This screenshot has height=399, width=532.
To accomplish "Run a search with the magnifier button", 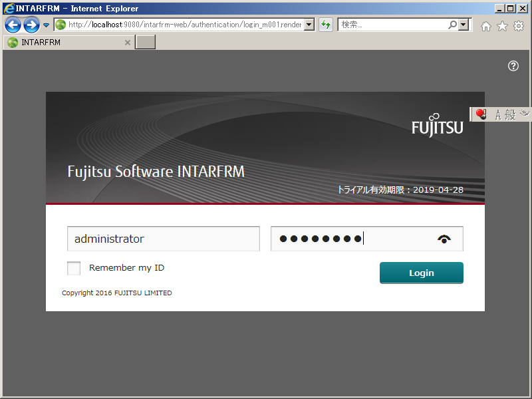I will pyautogui.click(x=451, y=25).
